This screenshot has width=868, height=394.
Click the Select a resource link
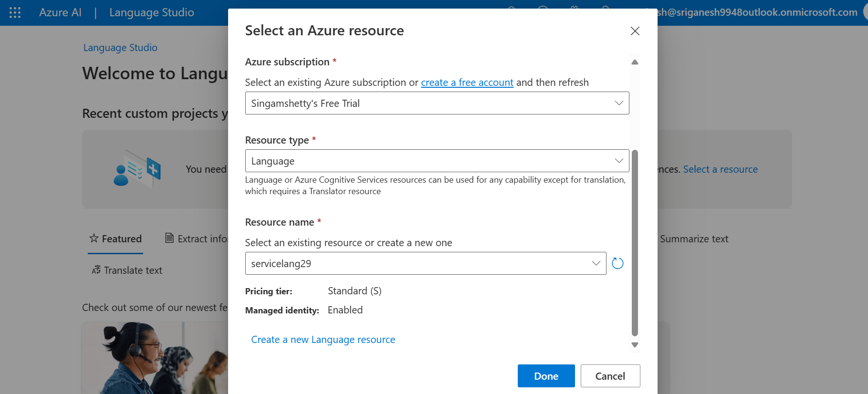[x=721, y=169]
